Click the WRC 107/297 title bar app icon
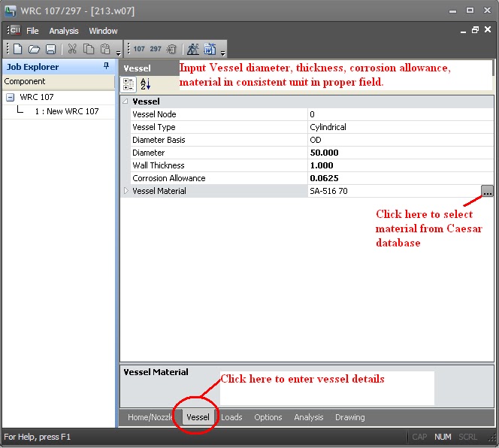The width and height of the screenshot is (499, 448). click(11, 11)
